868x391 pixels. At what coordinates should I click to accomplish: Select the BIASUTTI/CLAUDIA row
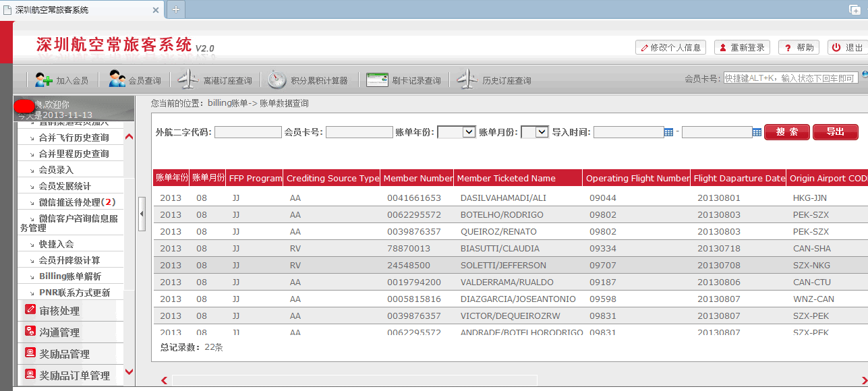[x=511, y=249]
